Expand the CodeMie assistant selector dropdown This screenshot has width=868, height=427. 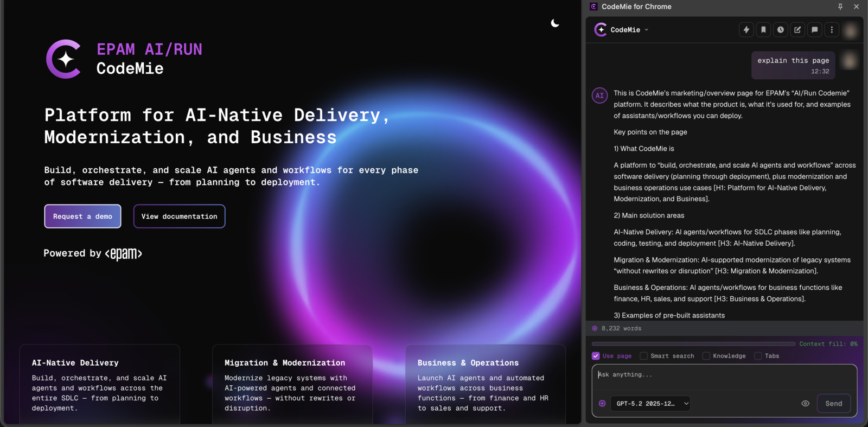pyautogui.click(x=622, y=30)
